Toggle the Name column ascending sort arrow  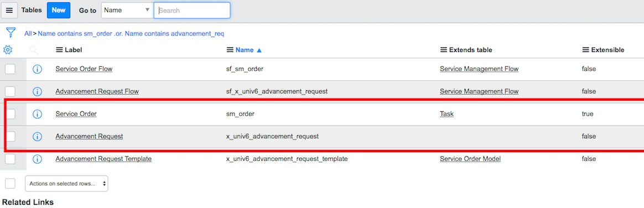point(259,50)
